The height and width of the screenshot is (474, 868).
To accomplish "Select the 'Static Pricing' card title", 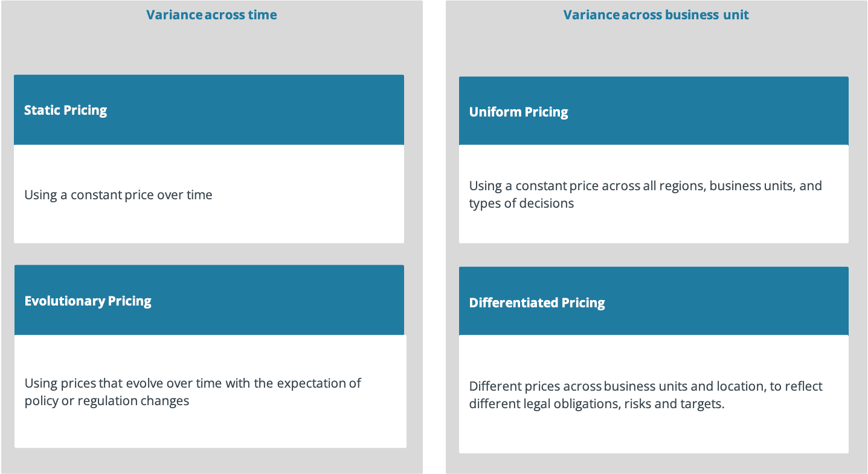I will tap(66, 110).
